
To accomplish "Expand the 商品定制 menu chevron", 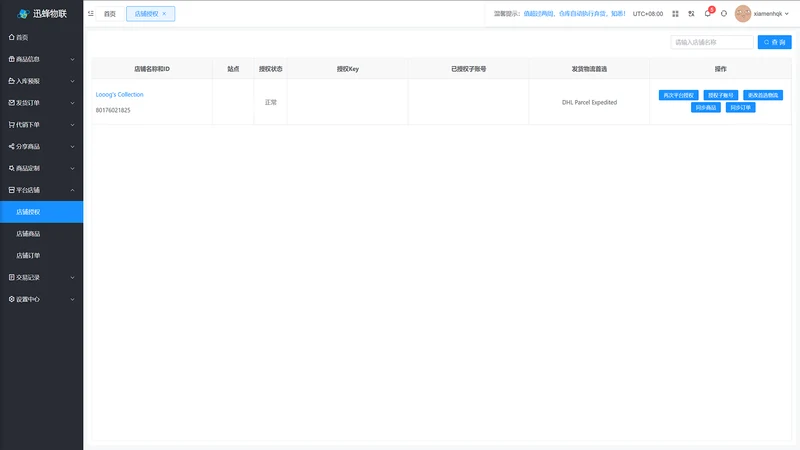I will tap(72, 168).
